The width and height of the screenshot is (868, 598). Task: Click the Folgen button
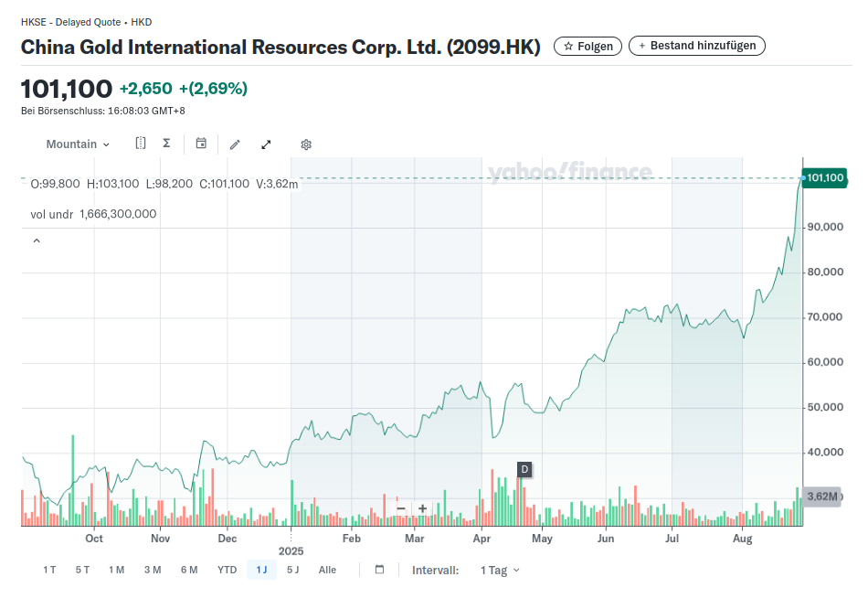(x=587, y=46)
